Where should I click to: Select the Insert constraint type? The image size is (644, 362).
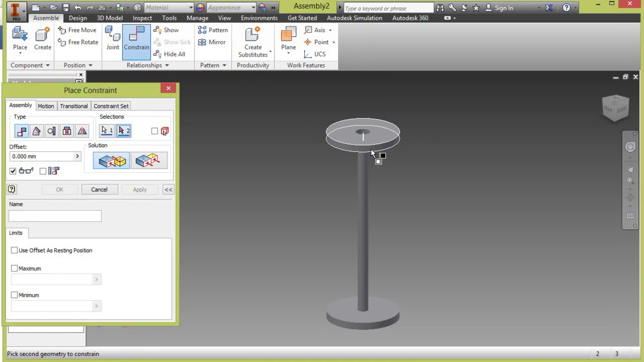click(67, 131)
